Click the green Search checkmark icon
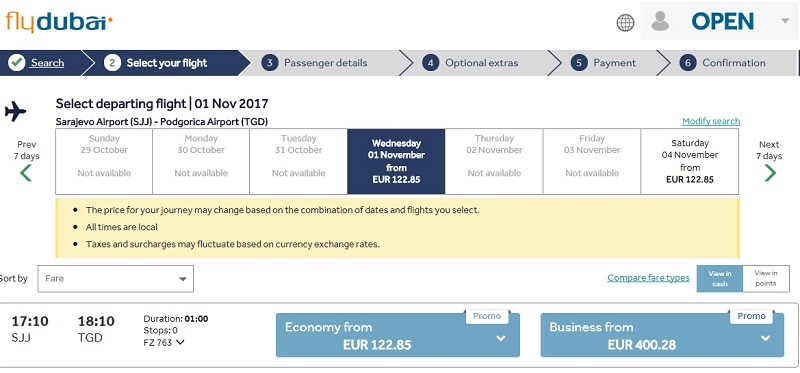800x373 pixels. point(16,63)
